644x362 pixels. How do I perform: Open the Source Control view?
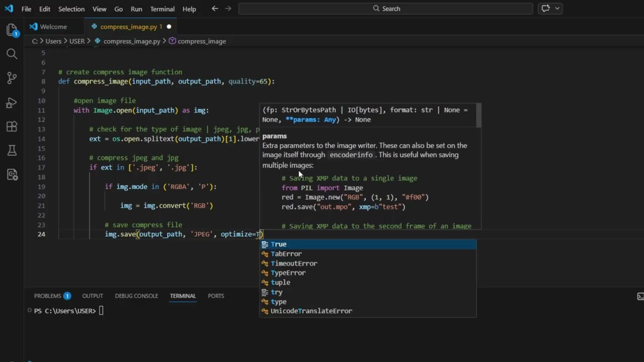(x=12, y=78)
